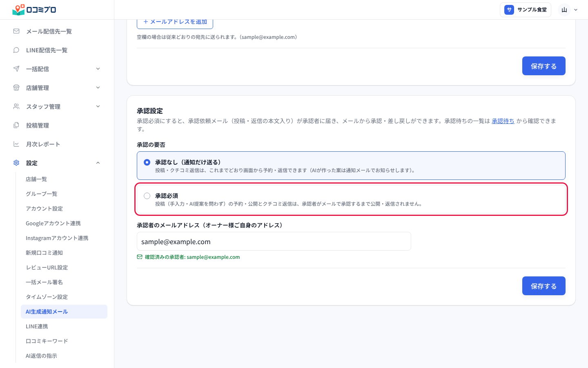The image size is (588, 368).
Task: Select the 承認なし radio button
Action: click(x=147, y=162)
